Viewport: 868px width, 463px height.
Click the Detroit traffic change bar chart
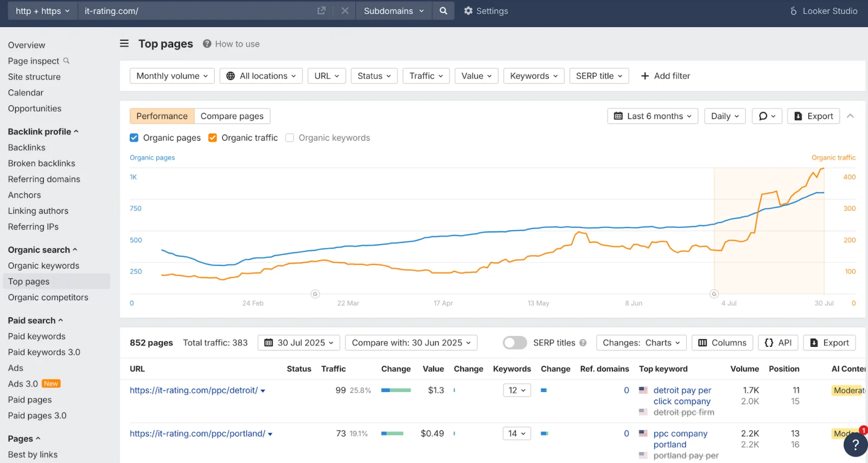[396, 390]
